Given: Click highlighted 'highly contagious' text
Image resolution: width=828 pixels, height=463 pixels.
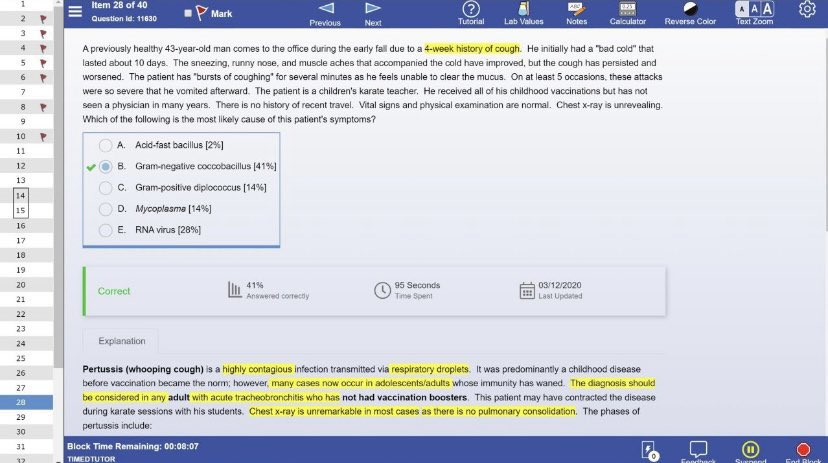Looking at the screenshot, I should click(257, 369).
